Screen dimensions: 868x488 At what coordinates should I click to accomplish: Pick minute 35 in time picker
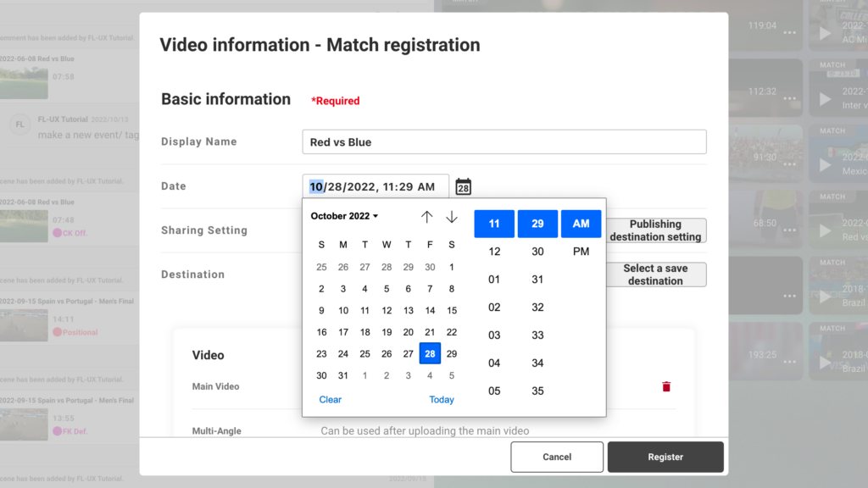coord(537,391)
